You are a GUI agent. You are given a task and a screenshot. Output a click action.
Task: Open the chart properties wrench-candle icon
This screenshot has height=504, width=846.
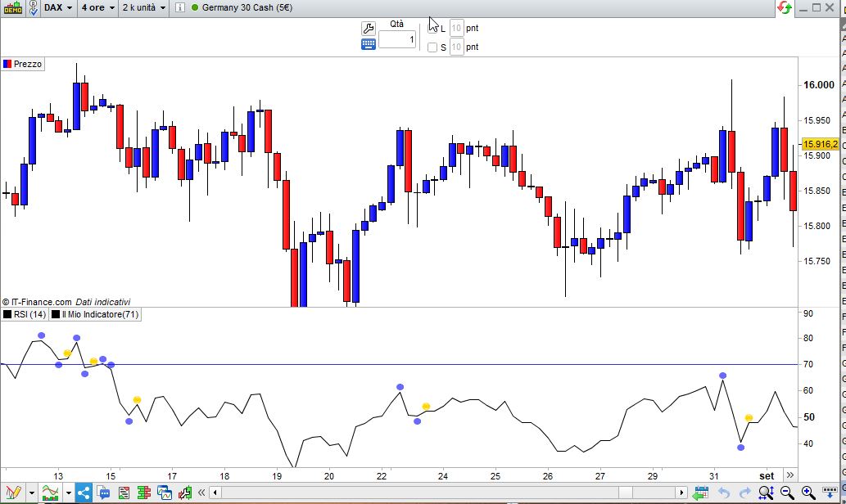[185, 493]
